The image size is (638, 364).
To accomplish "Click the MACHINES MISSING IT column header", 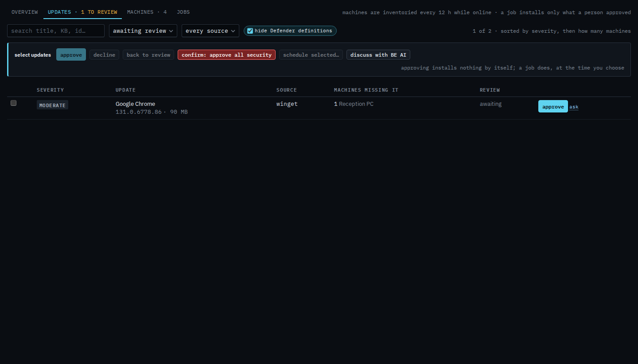I will coord(366,90).
